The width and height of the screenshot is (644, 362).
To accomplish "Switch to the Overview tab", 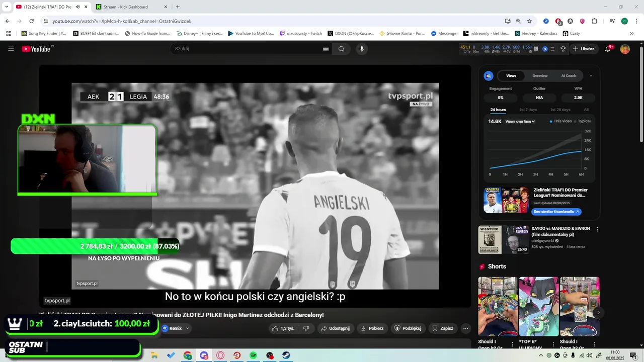I will (x=540, y=76).
